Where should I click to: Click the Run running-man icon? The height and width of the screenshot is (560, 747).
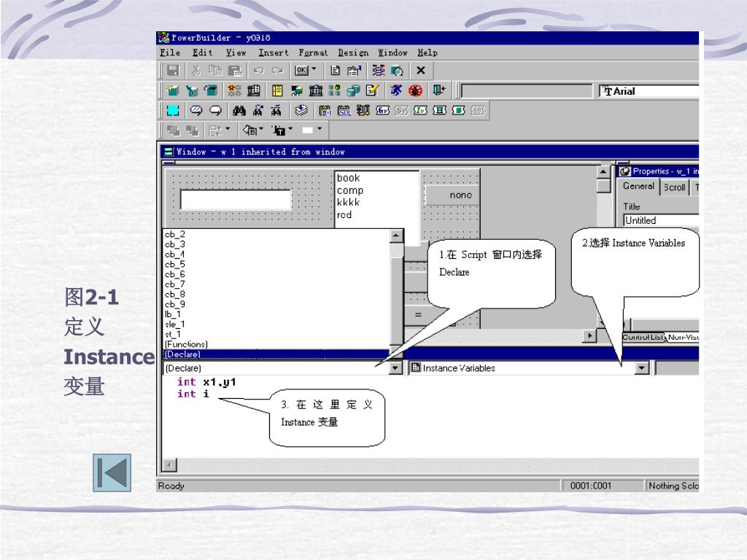(396, 90)
